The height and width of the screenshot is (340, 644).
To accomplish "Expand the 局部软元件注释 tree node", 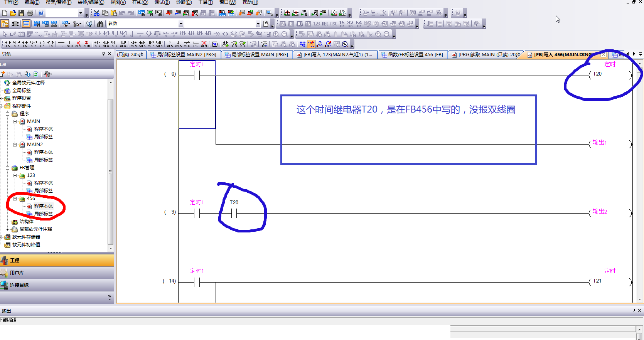I will (x=7, y=229).
